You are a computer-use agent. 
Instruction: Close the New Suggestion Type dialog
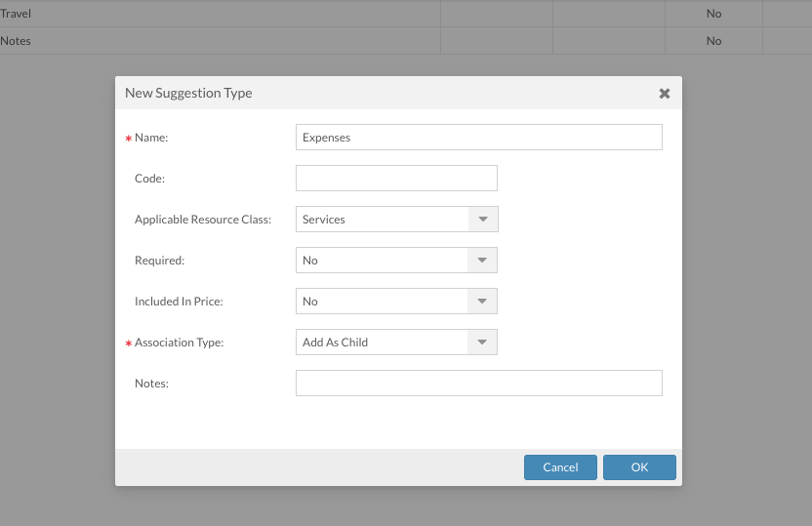click(x=664, y=94)
